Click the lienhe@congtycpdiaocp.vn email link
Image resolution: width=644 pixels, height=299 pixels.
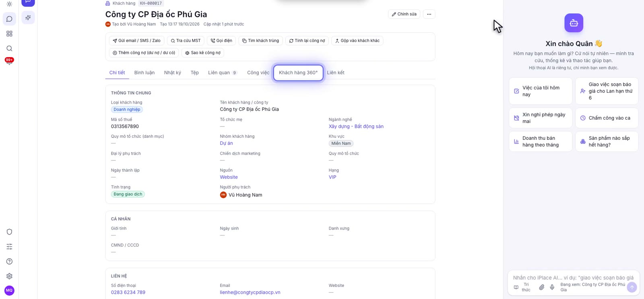(x=250, y=293)
